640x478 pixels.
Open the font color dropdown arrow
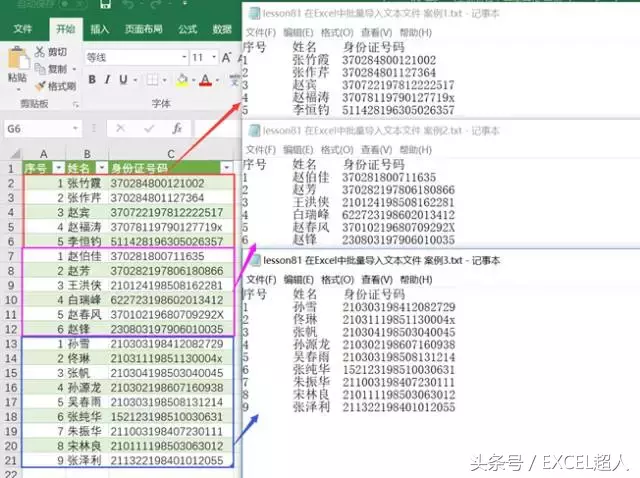click(x=217, y=80)
